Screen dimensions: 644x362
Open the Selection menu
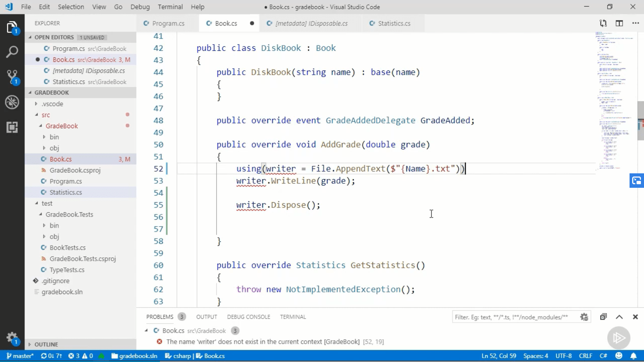pyautogui.click(x=71, y=7)
